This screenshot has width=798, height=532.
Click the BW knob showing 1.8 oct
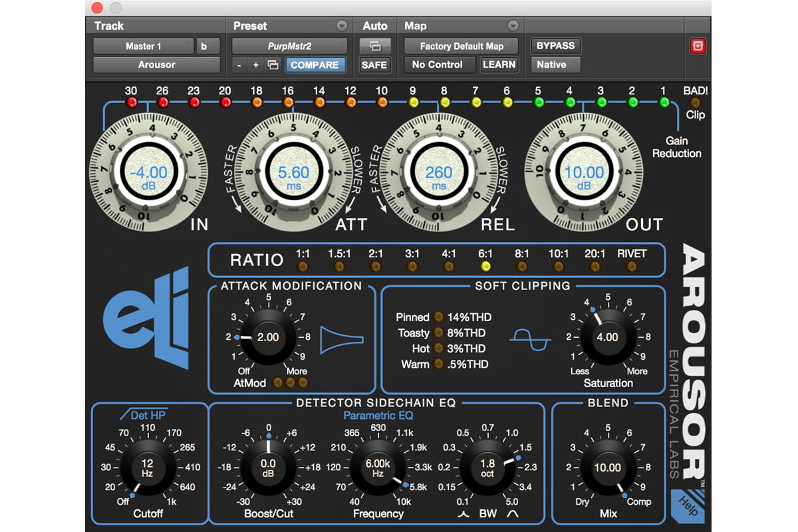487,468
